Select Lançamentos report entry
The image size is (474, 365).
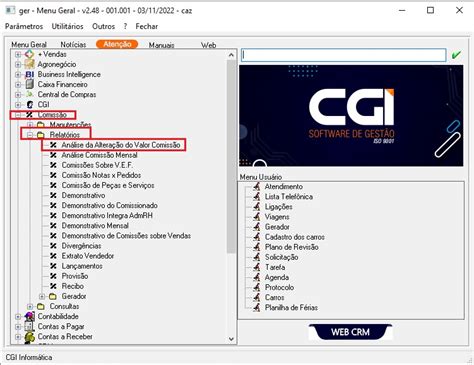point(82,266)
